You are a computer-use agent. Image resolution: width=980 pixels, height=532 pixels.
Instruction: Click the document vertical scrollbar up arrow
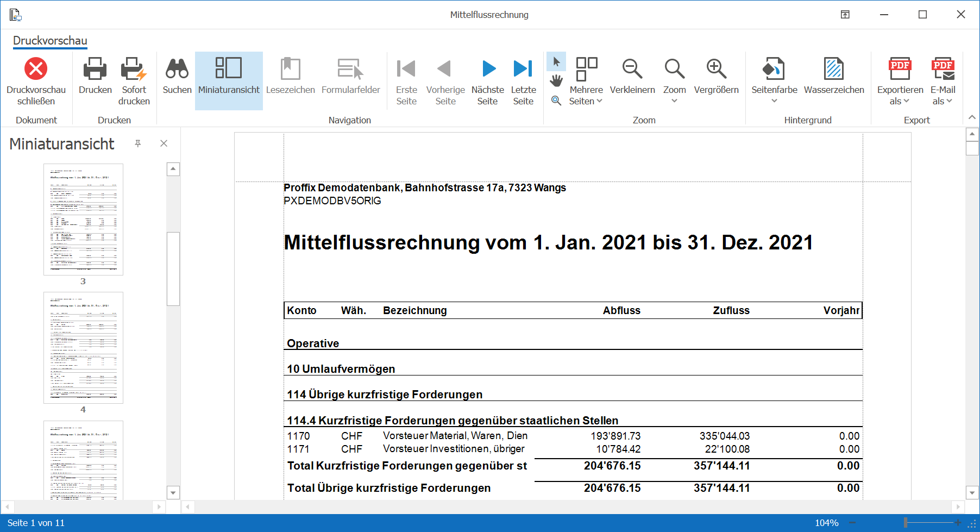pyautogui.click(x=972, y=134)
